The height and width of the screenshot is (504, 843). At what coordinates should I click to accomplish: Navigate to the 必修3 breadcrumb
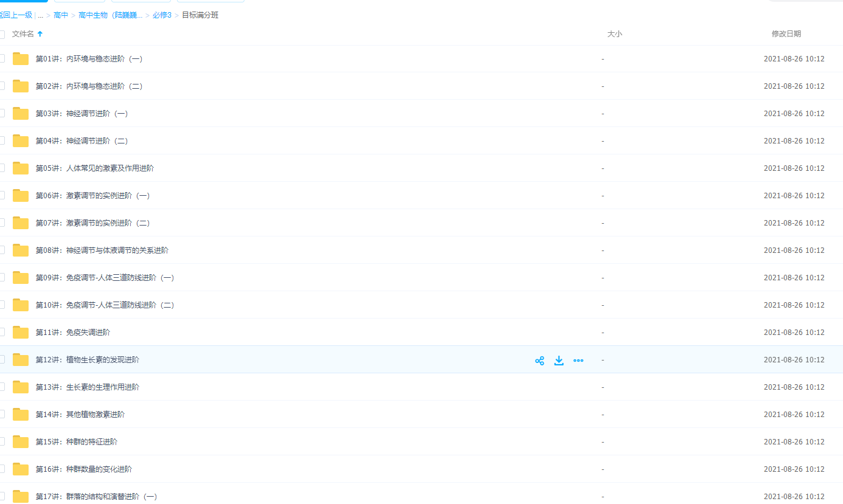pyautogui.click(x=162, y=15)
